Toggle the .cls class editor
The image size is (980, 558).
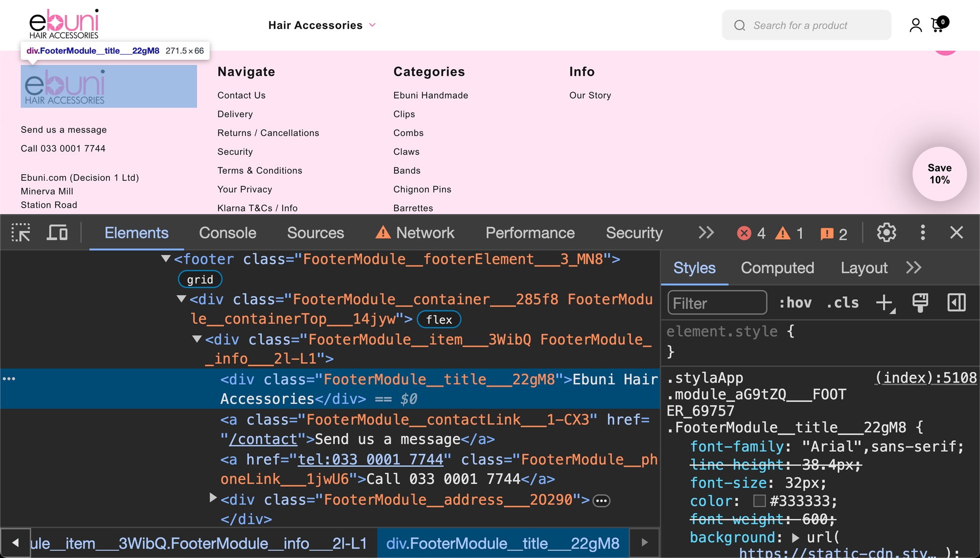pos(843,302)
